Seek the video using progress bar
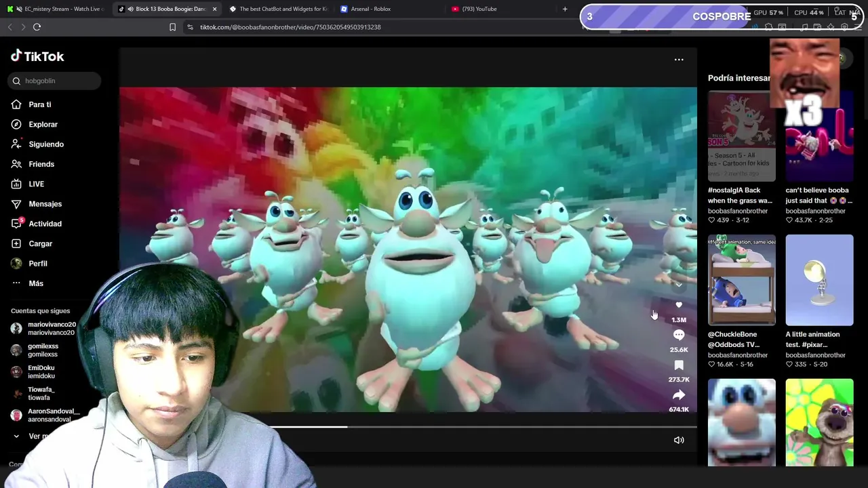 pyautogui.click(x=408, y=427)
